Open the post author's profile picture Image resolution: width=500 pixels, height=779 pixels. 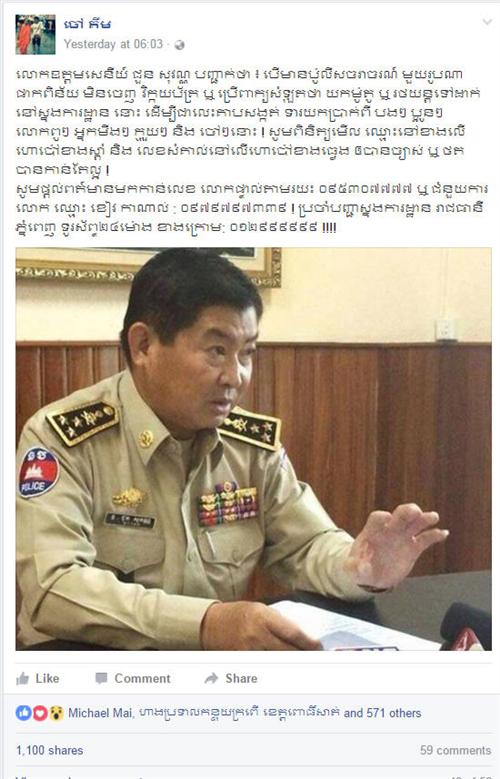click(35, 34)
